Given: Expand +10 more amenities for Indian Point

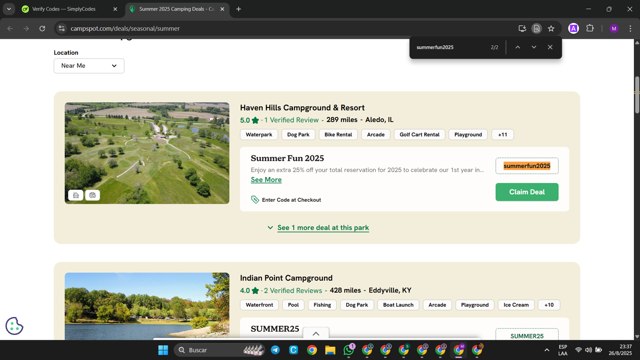Looking at the screenshot, I should pos(549,305).
